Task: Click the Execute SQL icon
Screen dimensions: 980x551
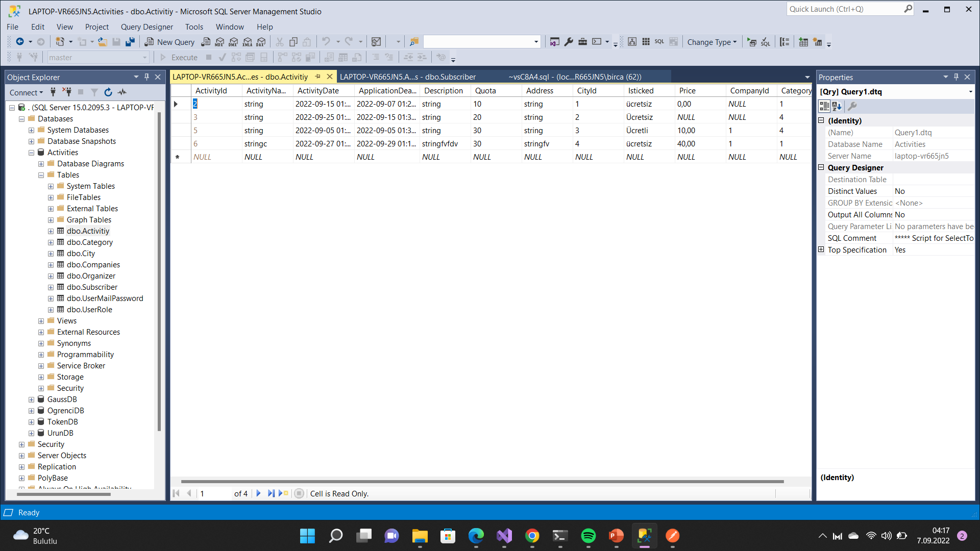Action: point(752,42)
